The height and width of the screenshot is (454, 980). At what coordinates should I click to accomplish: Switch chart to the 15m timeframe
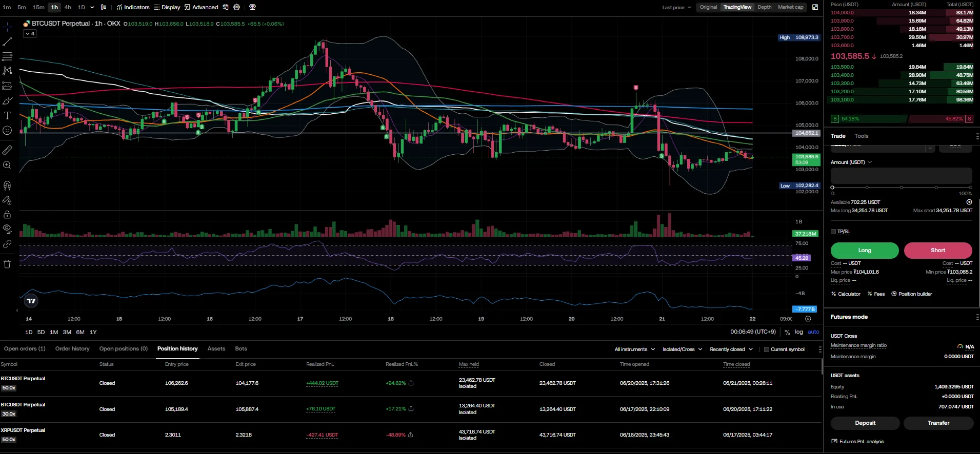click(x=38, y=7)
